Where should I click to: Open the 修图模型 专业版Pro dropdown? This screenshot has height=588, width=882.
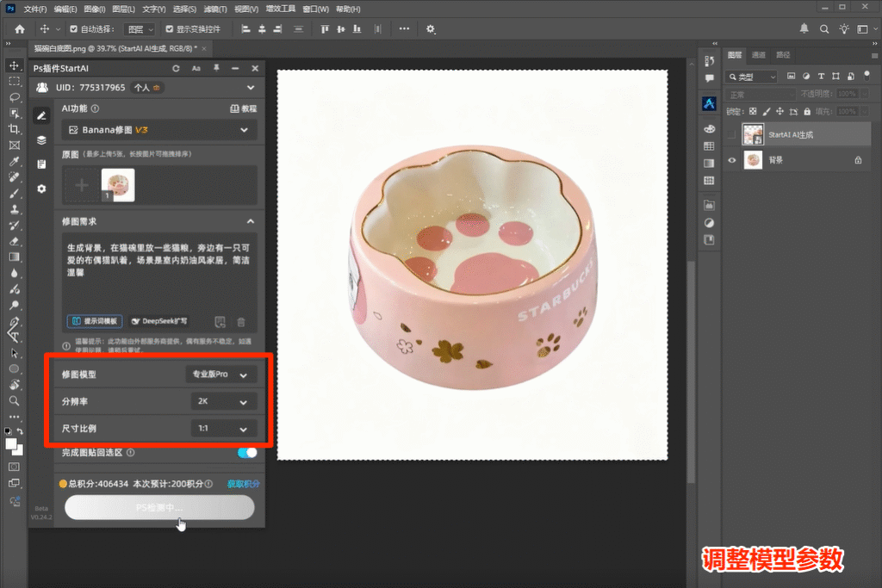click(221, 374)
